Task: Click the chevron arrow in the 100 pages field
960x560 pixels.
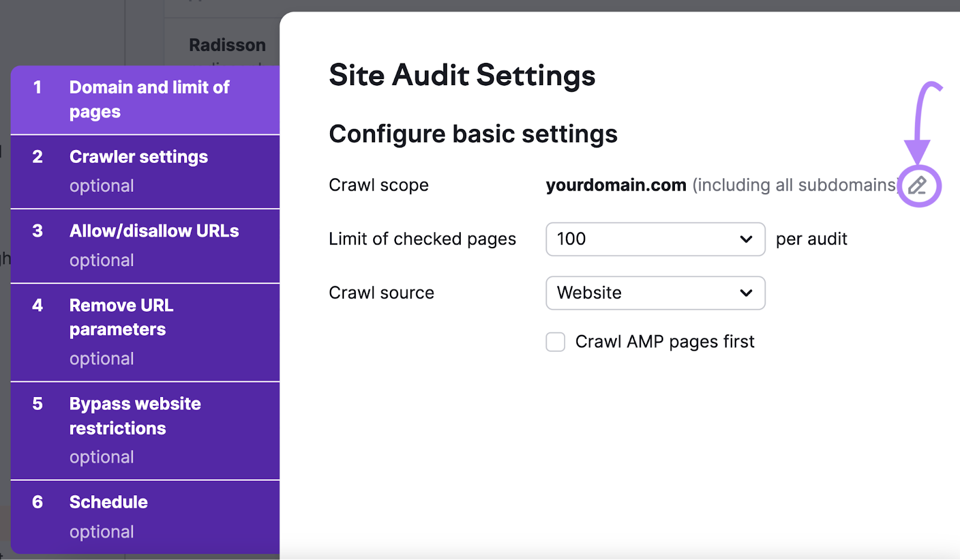Action: (746, 239)
